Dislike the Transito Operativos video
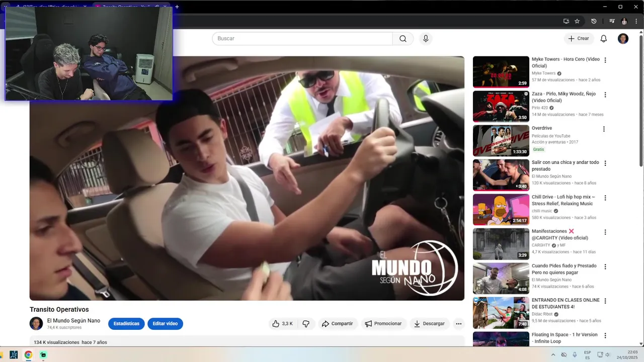Image resolution: width=644 pixels, height=362 pixels. 306,324
